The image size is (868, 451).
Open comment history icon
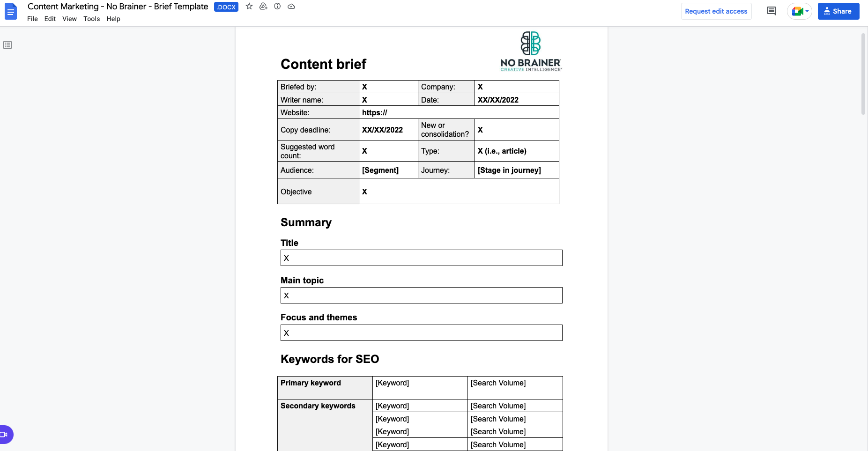[x=772, y=11]
